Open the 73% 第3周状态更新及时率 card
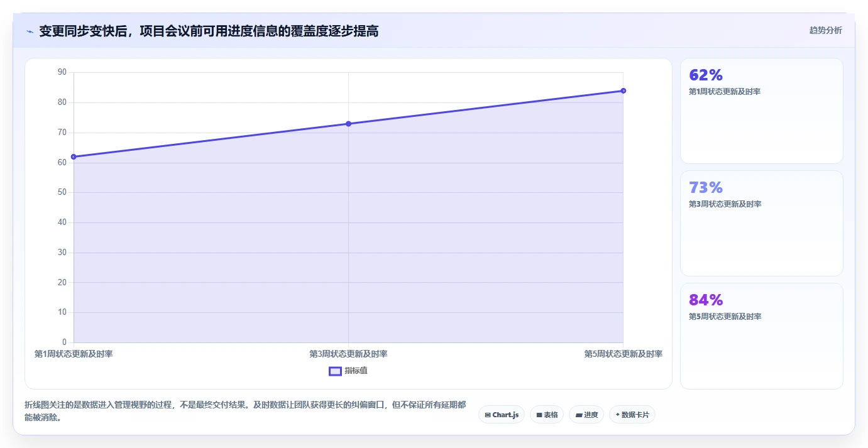This screenshot has height=448, width=868. [761, 223]
